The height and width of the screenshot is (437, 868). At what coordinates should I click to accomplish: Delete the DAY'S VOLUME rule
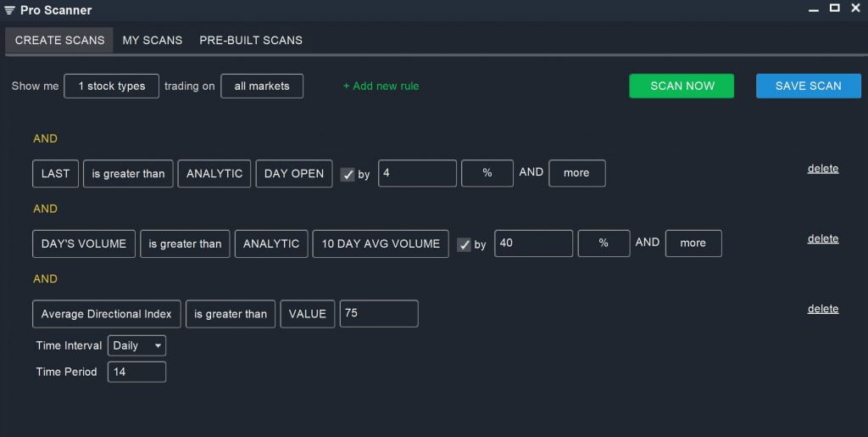[822, 238]
